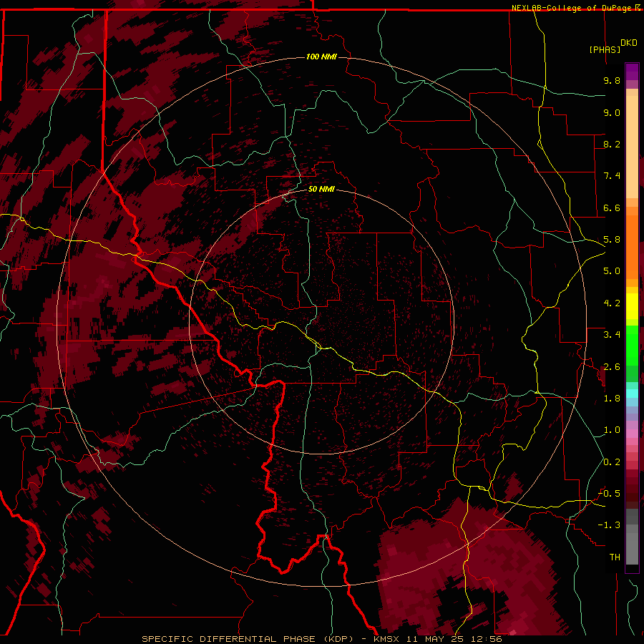The image size is (644, 644).
Task: Click the pink segment of the color scale
Action: 632,434
